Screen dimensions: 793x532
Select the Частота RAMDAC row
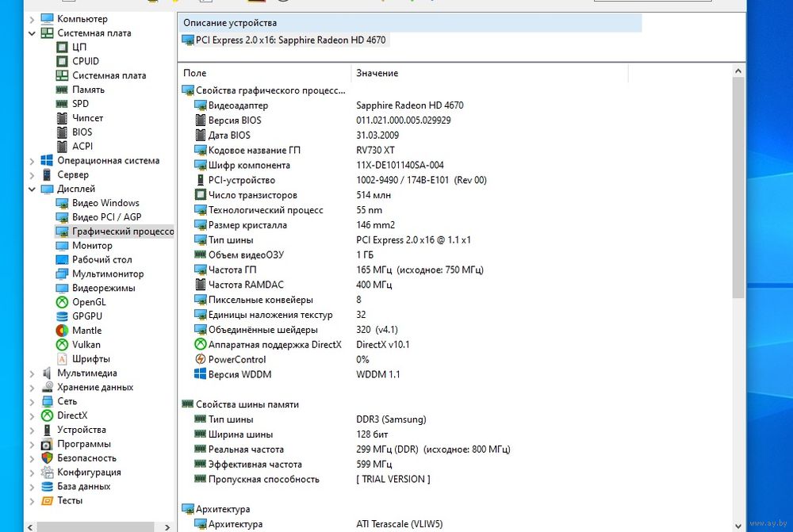[404, 285]
